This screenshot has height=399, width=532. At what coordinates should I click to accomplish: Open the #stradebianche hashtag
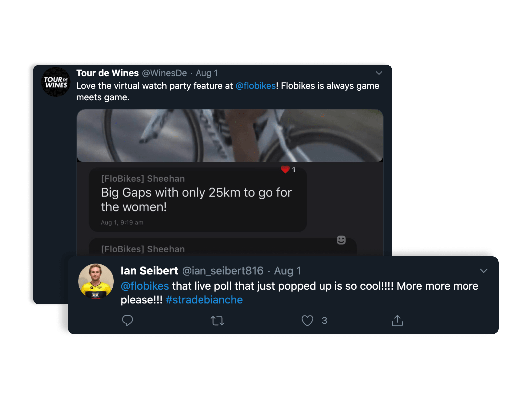(x=204, y=300)
